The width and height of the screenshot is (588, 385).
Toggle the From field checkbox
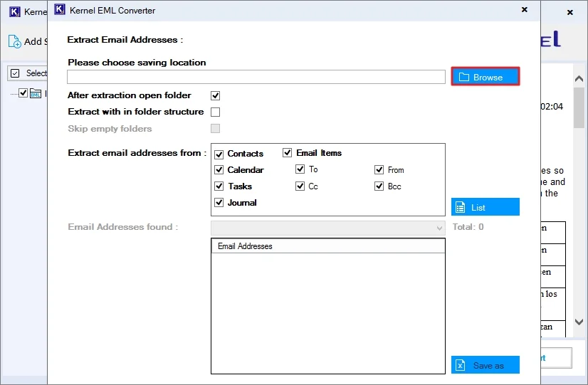[379, 170]
